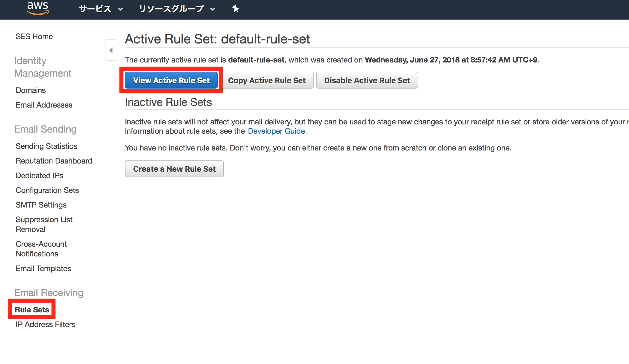The height and width of the screenshot is (364, 629).
Task: Click Copy Active Rule Set button
Action: (x=267, y=80)
